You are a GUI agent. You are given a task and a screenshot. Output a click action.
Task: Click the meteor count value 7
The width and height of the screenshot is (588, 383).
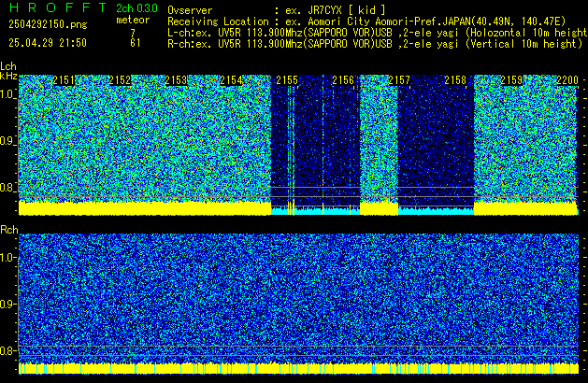click(133, 33)
